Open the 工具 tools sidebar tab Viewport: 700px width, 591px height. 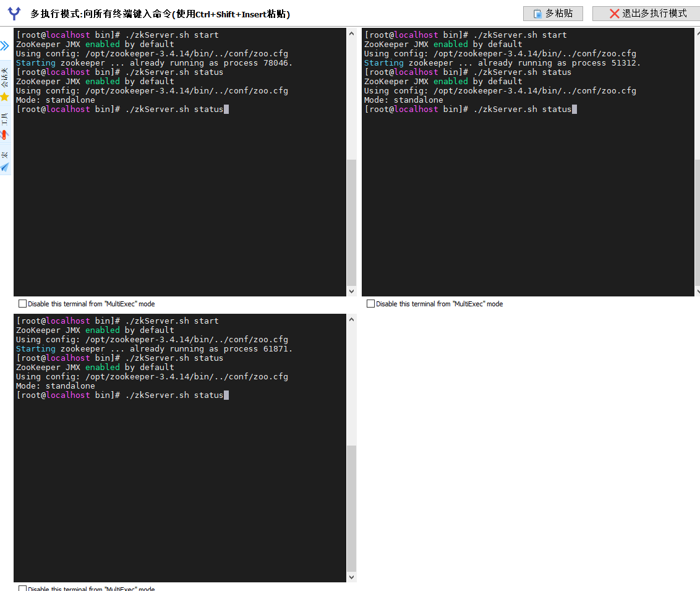point(5,126)
